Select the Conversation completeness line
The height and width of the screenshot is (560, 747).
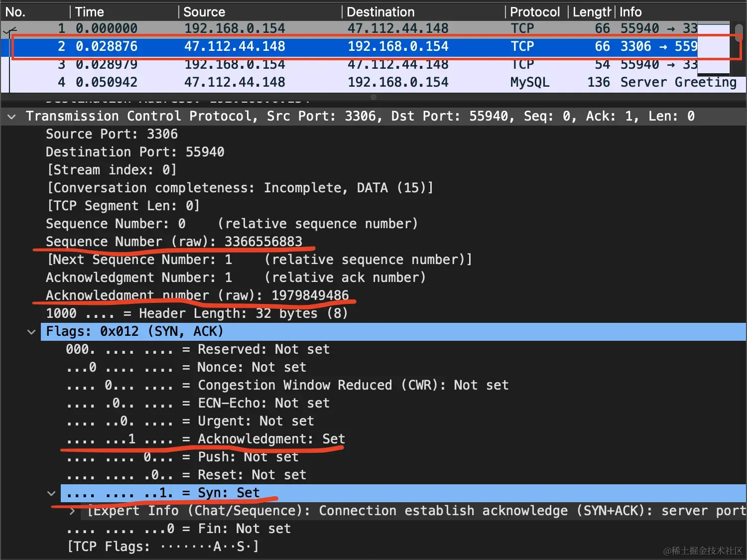240,188
